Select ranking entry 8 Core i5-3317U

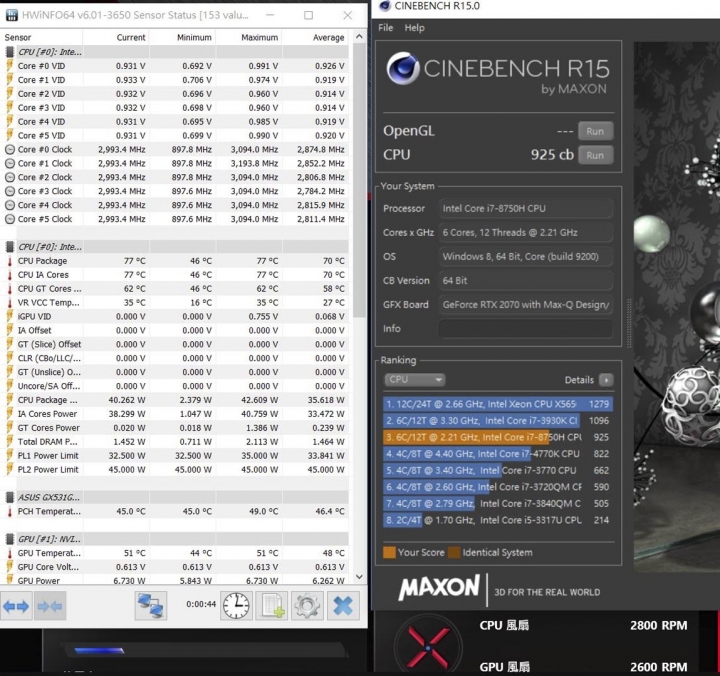498,520
